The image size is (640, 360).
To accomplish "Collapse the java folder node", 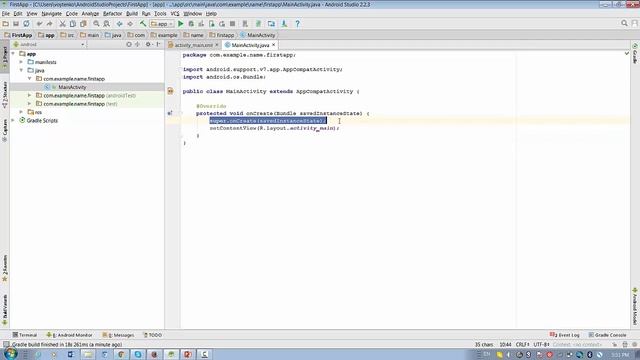I will [21, 70].
